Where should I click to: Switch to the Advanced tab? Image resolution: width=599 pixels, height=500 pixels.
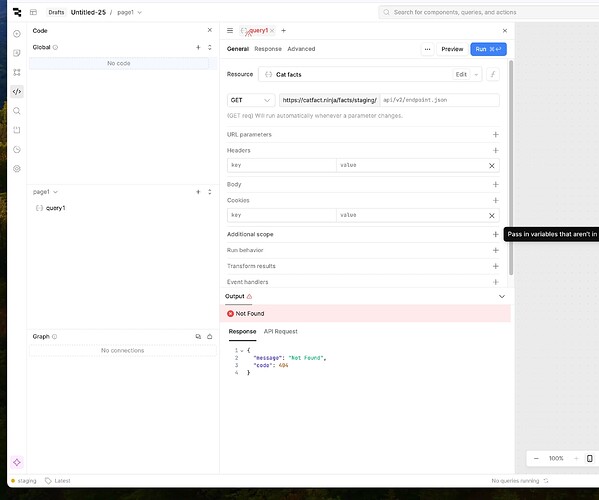301,49
